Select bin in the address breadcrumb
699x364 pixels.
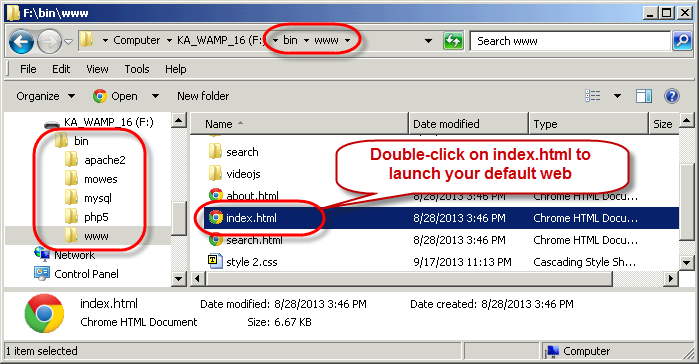(290, 40)
